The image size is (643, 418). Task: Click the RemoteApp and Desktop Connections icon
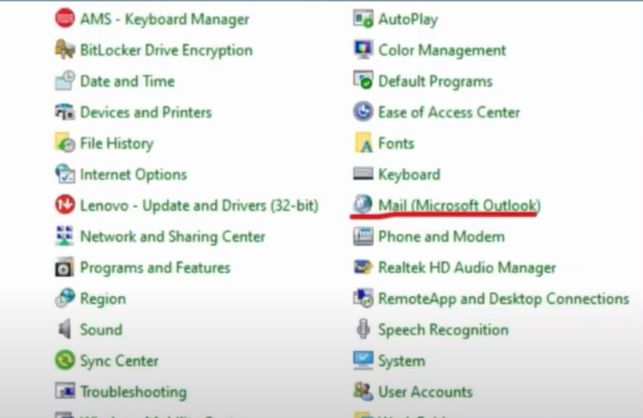pyautogui.click(x=363, y=298)
